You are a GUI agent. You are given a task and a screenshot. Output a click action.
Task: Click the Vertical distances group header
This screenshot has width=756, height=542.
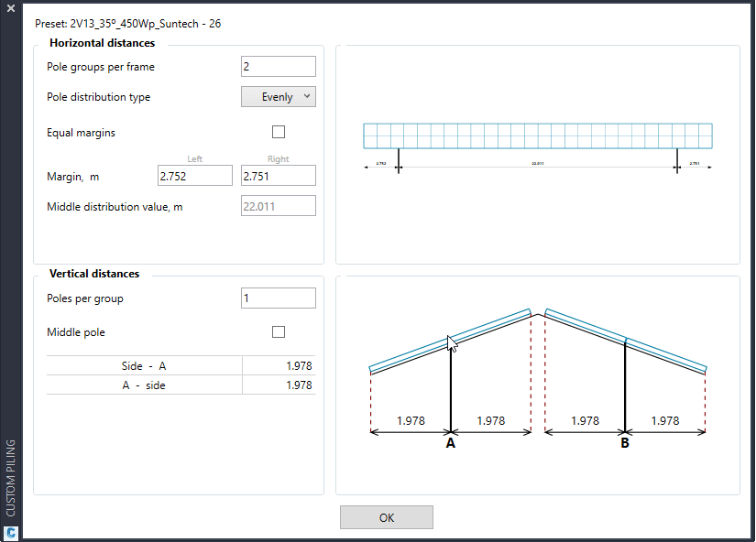pos(94,274)
